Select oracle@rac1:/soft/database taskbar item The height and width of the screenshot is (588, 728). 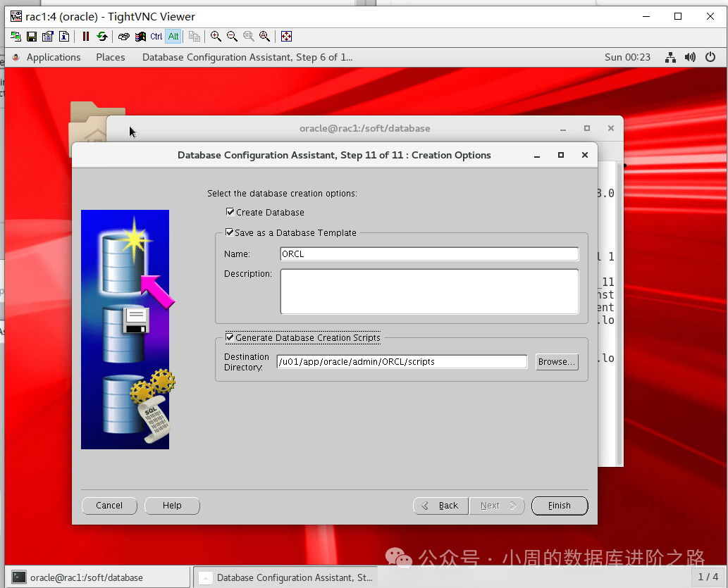click(99, 577)
